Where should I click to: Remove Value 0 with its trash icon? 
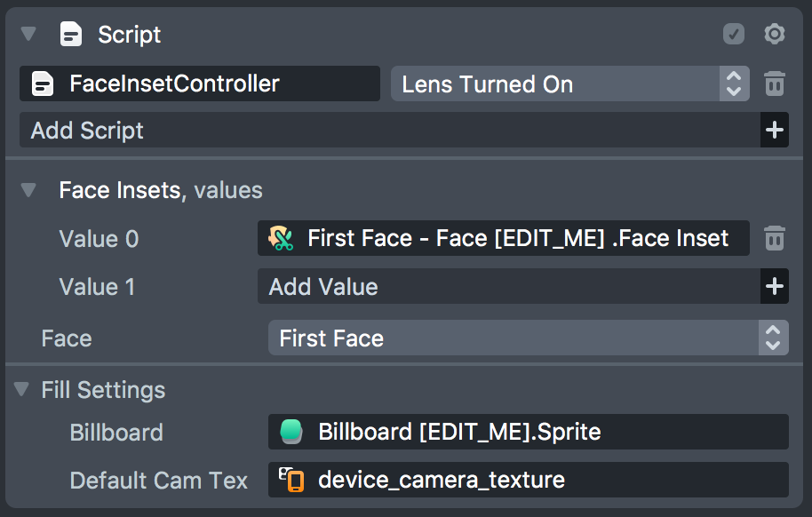[775, 238]
